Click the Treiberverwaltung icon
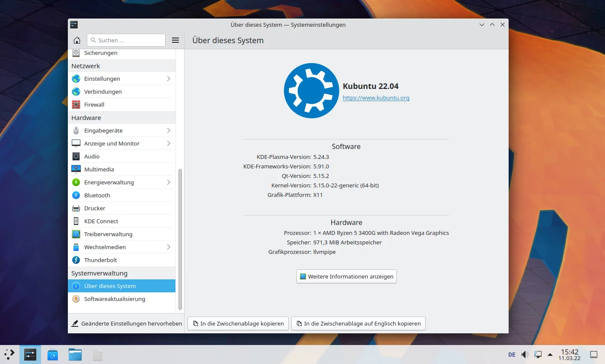 (x=76, y=234)
